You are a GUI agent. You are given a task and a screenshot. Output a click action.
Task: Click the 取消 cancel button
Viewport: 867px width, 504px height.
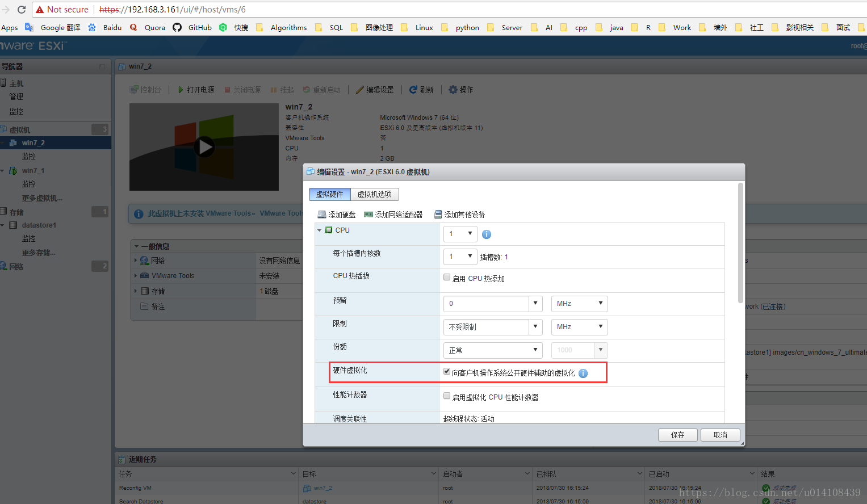[720, 435]
